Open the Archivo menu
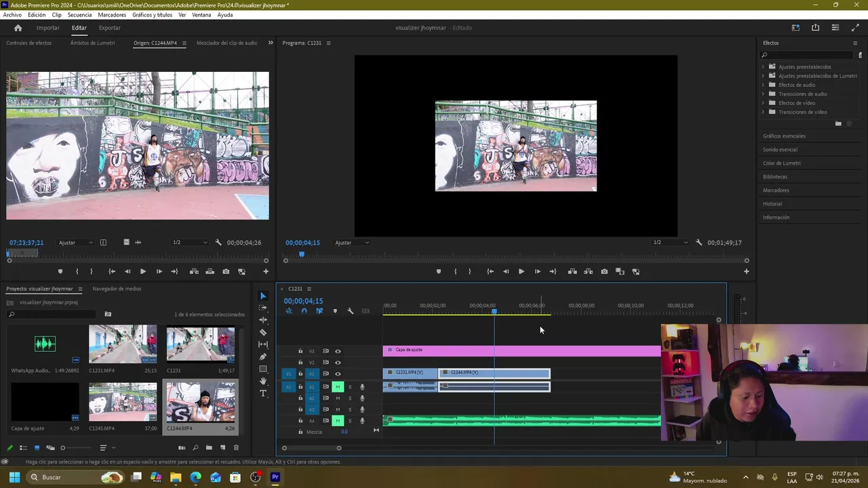The width and height of the screenshot is (868, 488). click(12, 15)
